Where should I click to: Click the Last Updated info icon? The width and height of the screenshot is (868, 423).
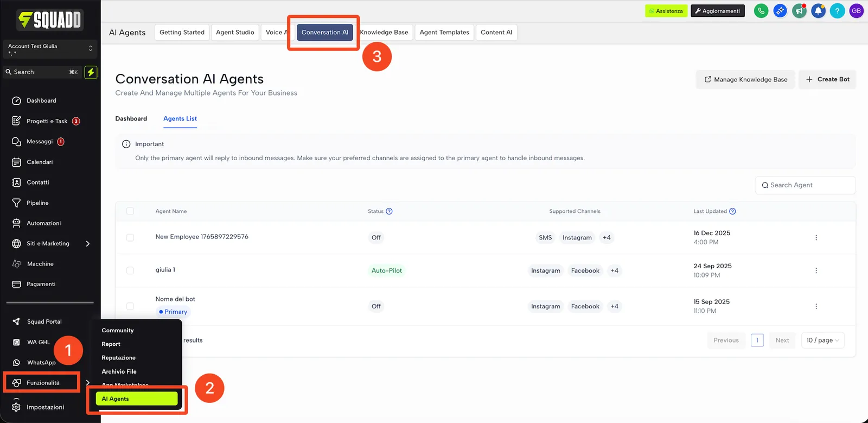pyautogui.click(x=732, y=211)
